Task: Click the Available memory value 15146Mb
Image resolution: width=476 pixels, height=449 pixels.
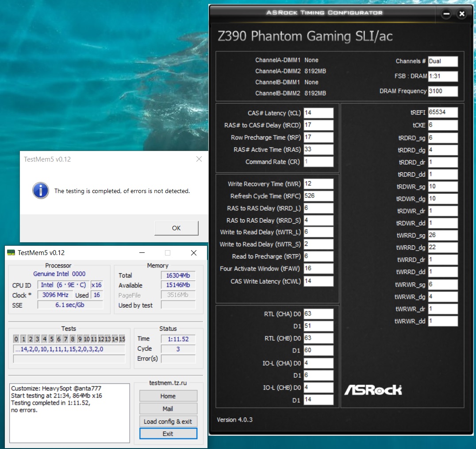Action: (178, 285)
